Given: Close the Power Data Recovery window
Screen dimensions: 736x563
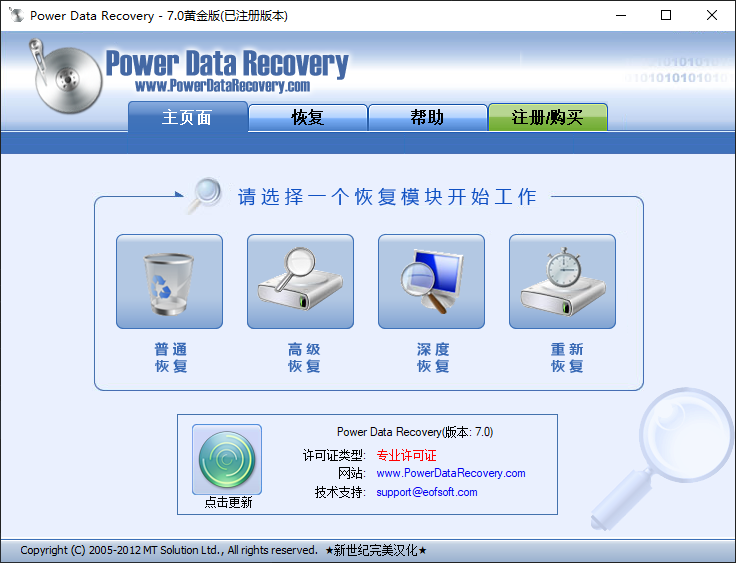Looking at the screenshot, I should point(712,15).
